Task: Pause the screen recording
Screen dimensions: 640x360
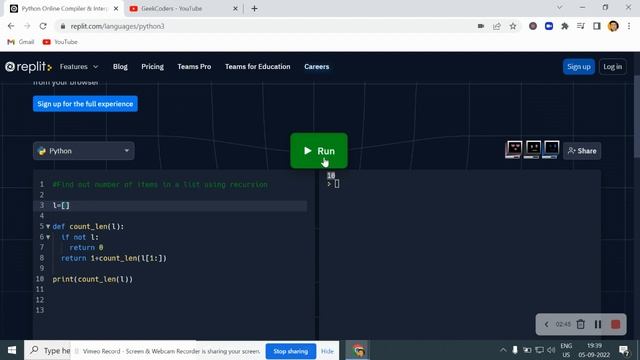Action: (x=598, y=324)
